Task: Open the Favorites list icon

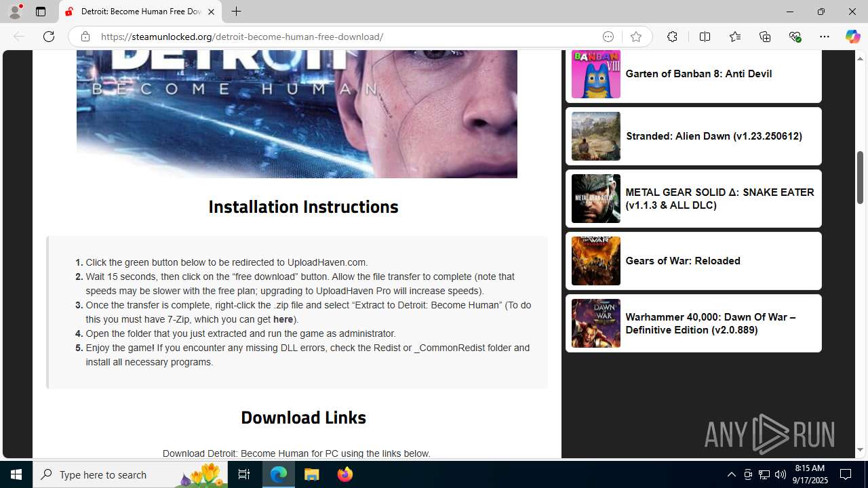Action: (x=734, y=37)
